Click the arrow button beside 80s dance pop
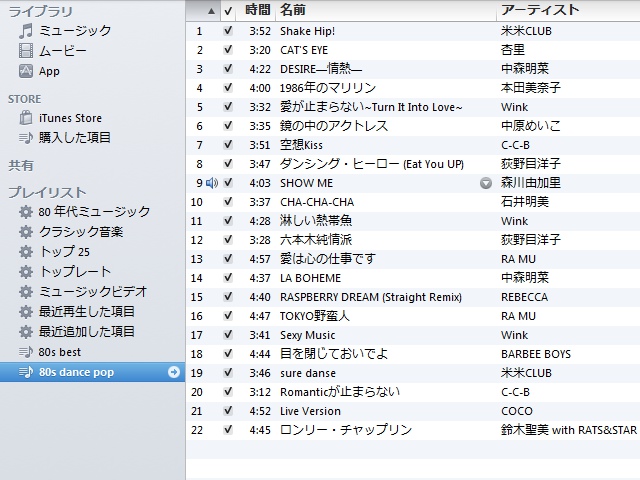Image resolution: width=640 pixels, height=480 pixels. pos(174,372)
